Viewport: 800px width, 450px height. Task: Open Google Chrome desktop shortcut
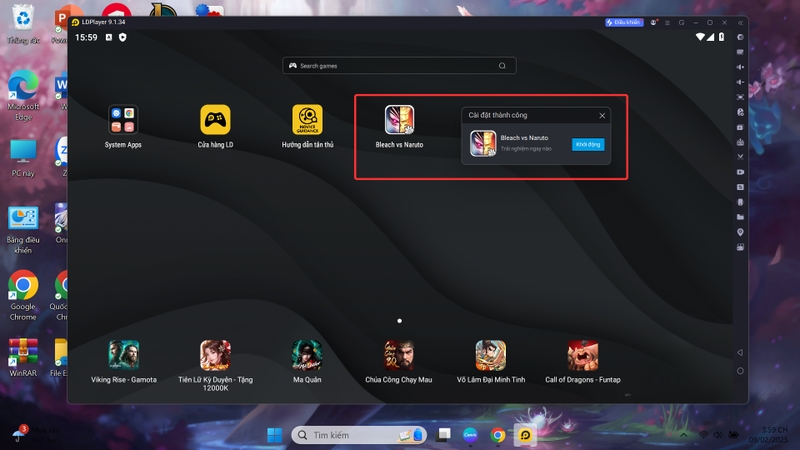click(x=23, y=295)
